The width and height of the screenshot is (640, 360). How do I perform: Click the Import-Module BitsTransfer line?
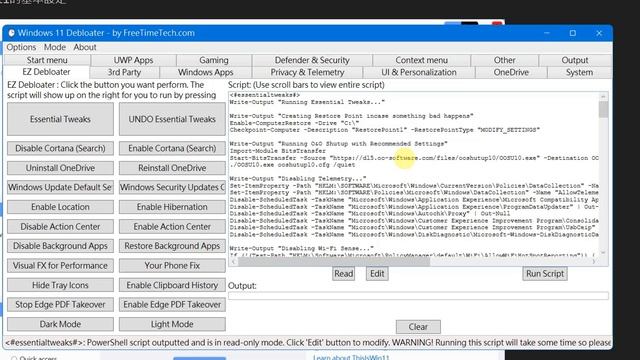[278, 151]
